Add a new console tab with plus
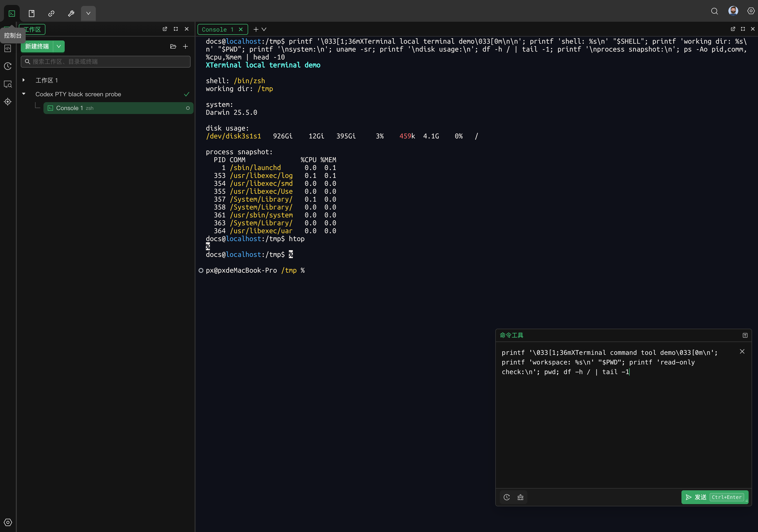Screen dimensions: 758x532 [x=256, y=29]
